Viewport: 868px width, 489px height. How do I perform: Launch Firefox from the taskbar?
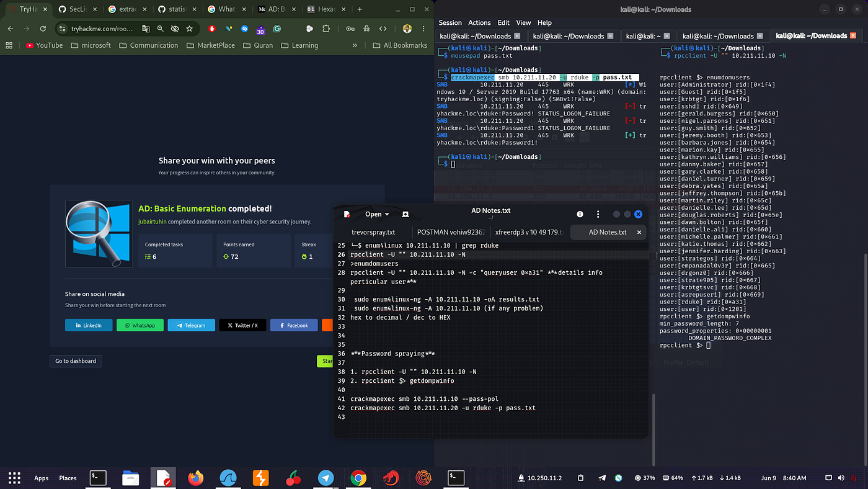point(196,478)
